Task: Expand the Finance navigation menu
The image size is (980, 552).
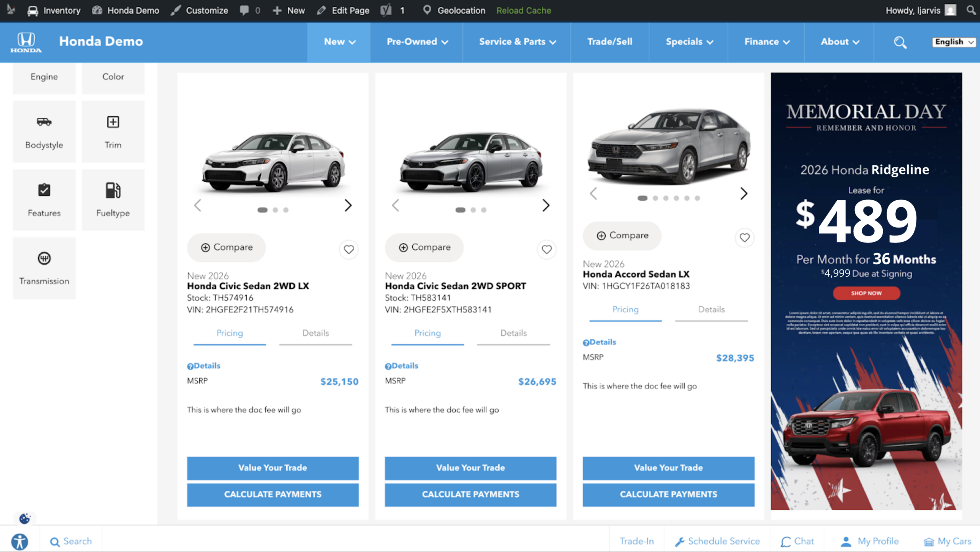Action: click(767, 42)
